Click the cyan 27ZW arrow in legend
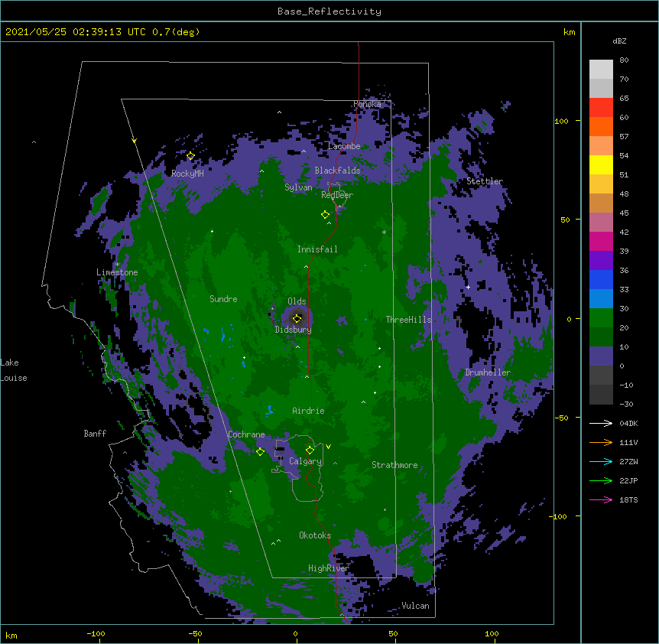The width and height of the screenshot is (659, 644). 601,461
